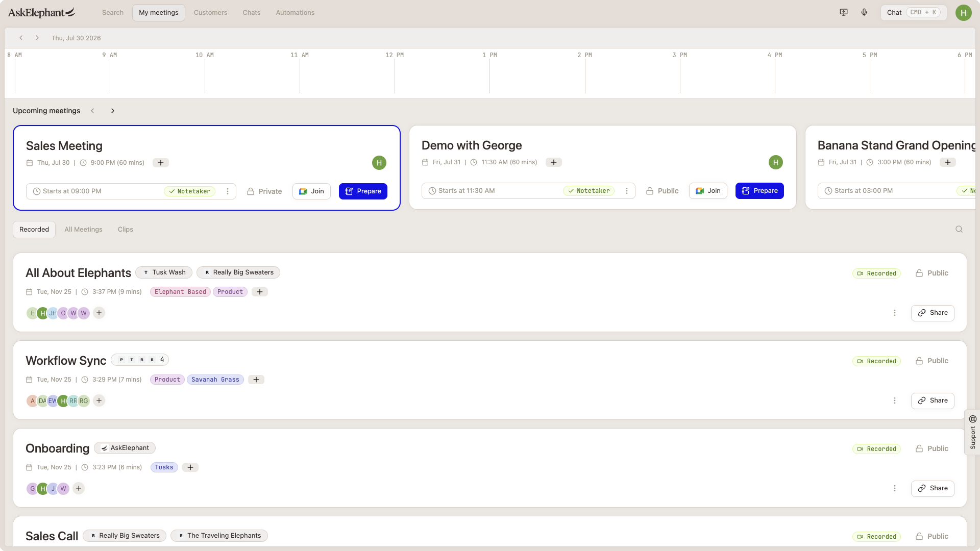Open more options for All About Elephants

[x=895, y=313]
